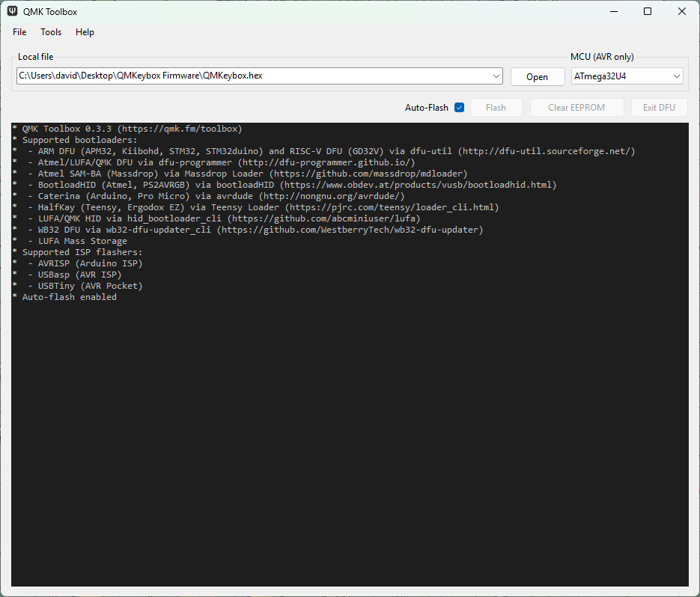Click the Caterina avrdude log line
Screen dimensions: 700x597
point(208,196)
